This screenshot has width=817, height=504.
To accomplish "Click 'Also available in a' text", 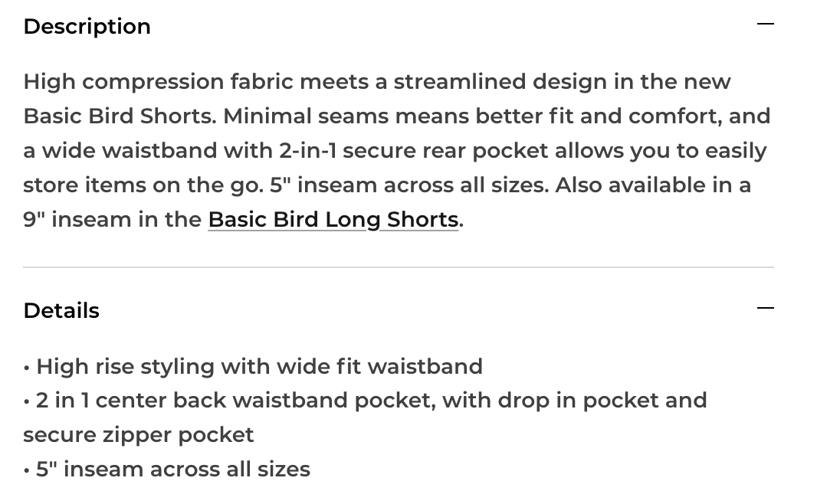I will 653,185.
